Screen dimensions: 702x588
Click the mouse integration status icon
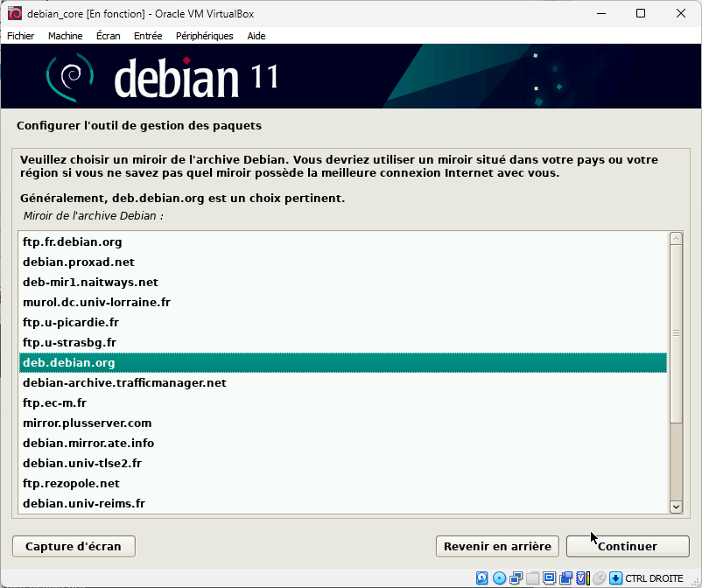[599, 578]
